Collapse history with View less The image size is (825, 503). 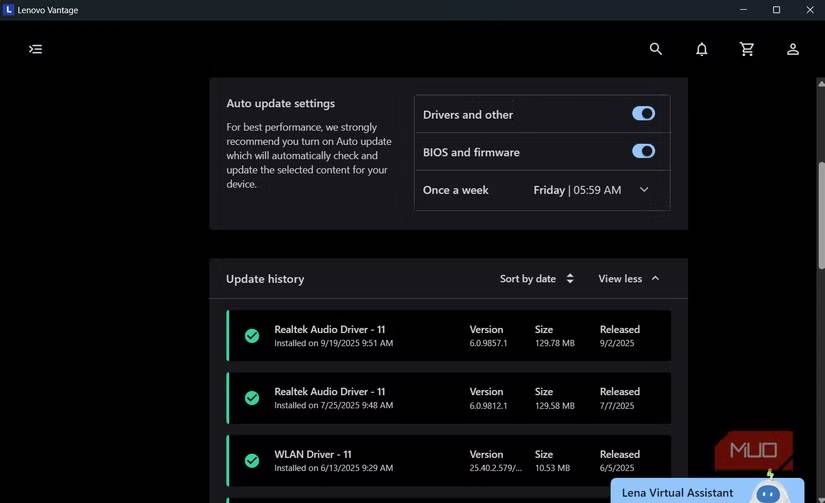click(x=629, y=278)
